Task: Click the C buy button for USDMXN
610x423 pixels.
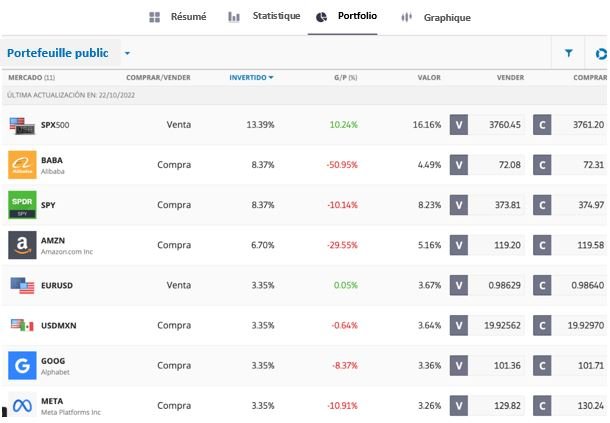Action: tap(542, 325)
